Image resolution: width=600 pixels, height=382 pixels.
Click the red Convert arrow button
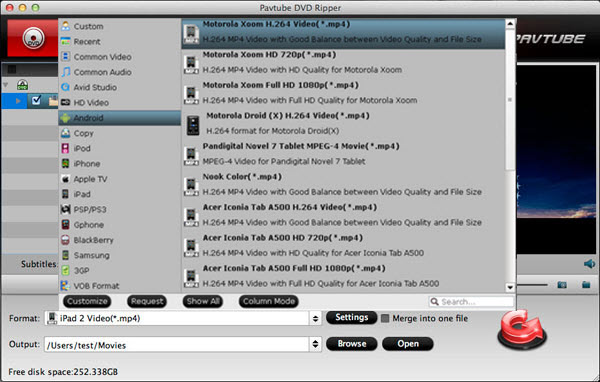(x=522, y=330)
